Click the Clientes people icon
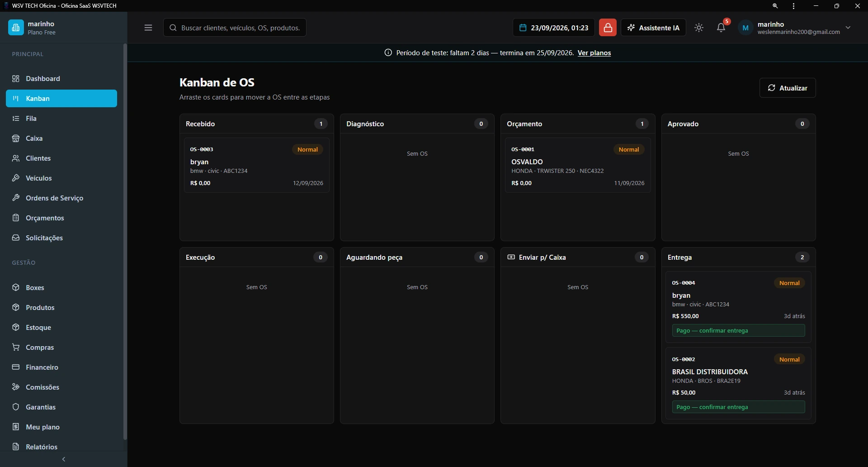This screenshot has height=467, width=868. pos(16,158)
